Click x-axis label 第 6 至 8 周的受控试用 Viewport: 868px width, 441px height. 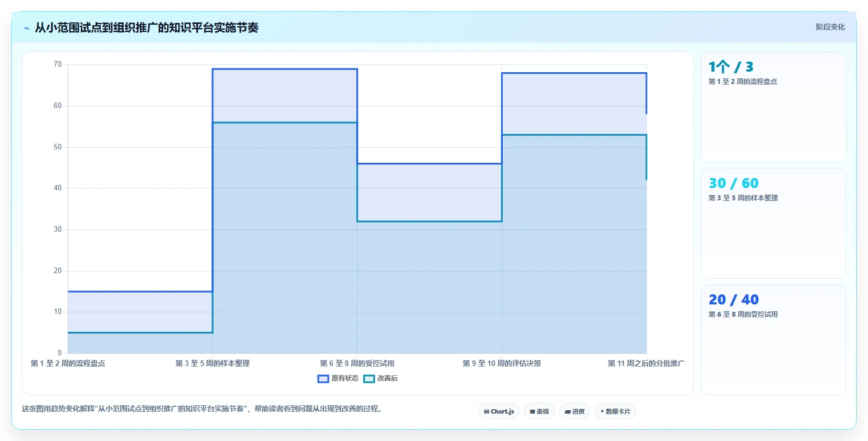357,364
